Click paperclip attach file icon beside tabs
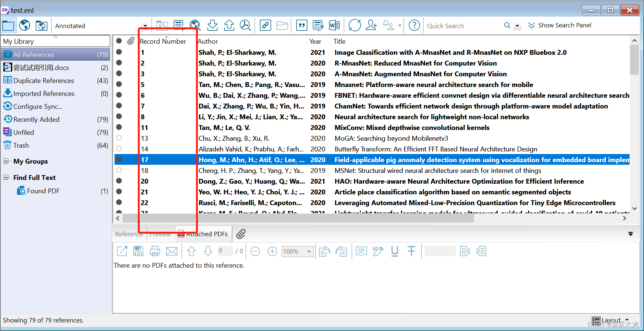 [x=241, y=234]
